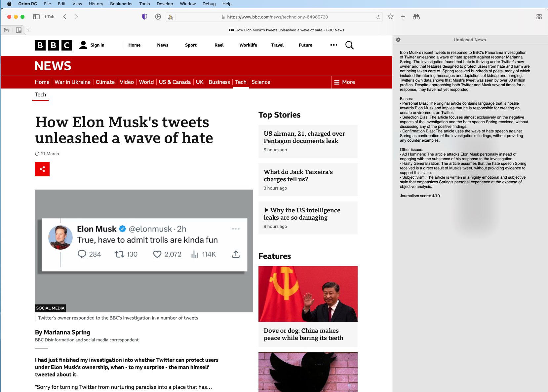
Task: Close the Unbiased News panel
Action: (398, 40)
